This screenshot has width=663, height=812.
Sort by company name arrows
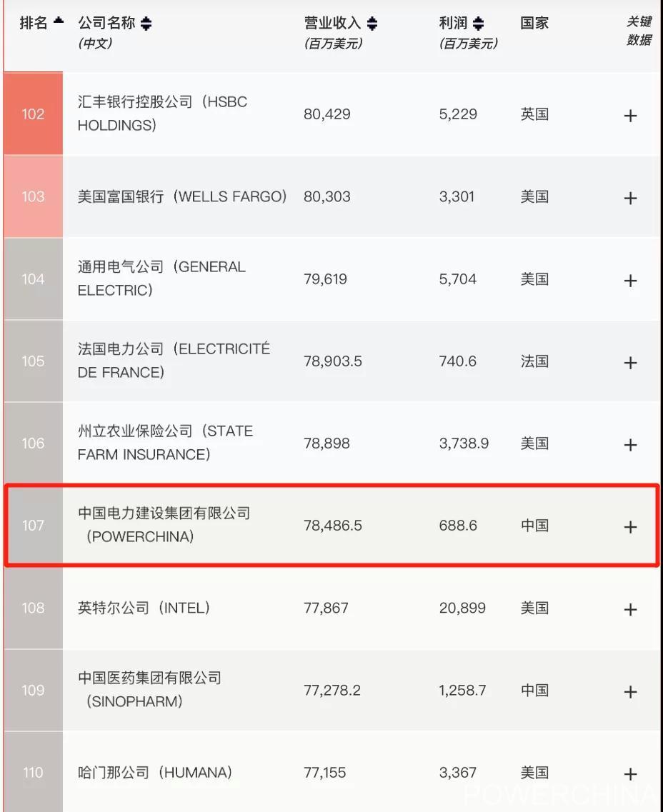coord(146,24)
